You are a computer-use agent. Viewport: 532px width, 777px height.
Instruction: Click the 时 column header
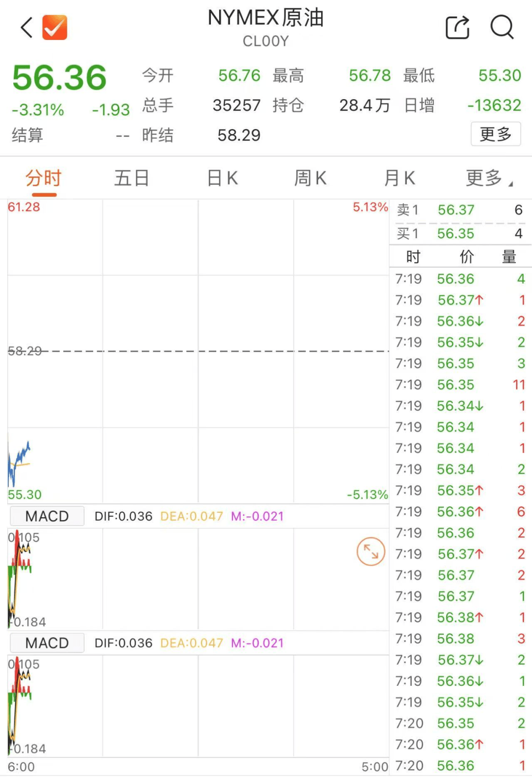pyautogui.click(x=413, y=257)
